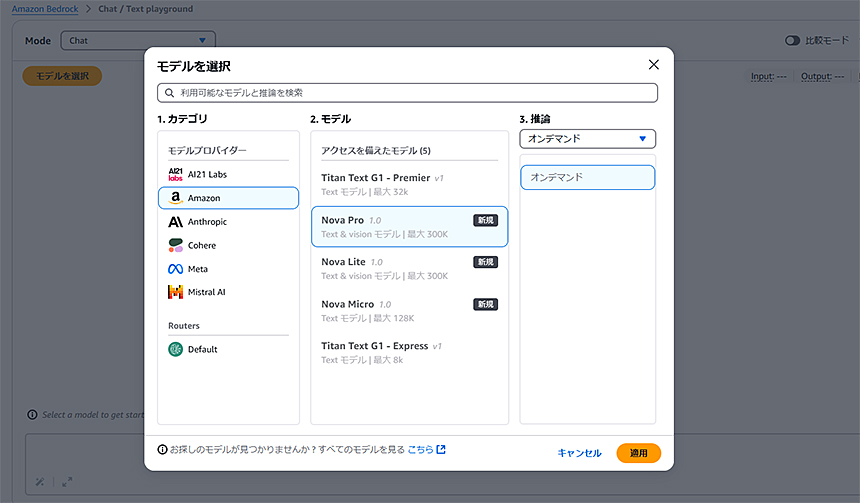Choose Titan Text G1 - Express model
The height and width of the screenshot is (503, 860).
(409, 352)
